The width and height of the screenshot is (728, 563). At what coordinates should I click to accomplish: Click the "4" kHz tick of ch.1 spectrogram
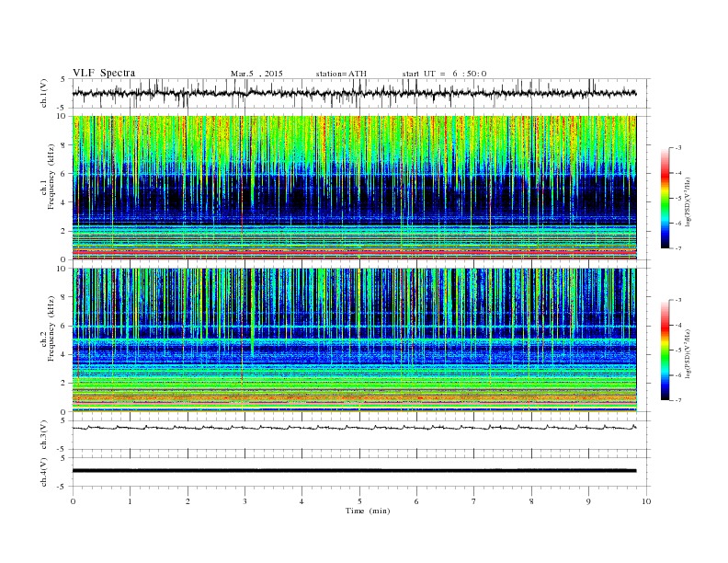tap(63, 202)
